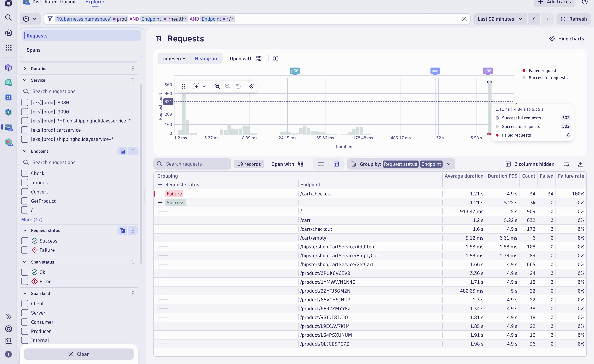The height and width of the screenshot is (364, 594).
Task: Check the Server span kind
Action: coord(25,313)
